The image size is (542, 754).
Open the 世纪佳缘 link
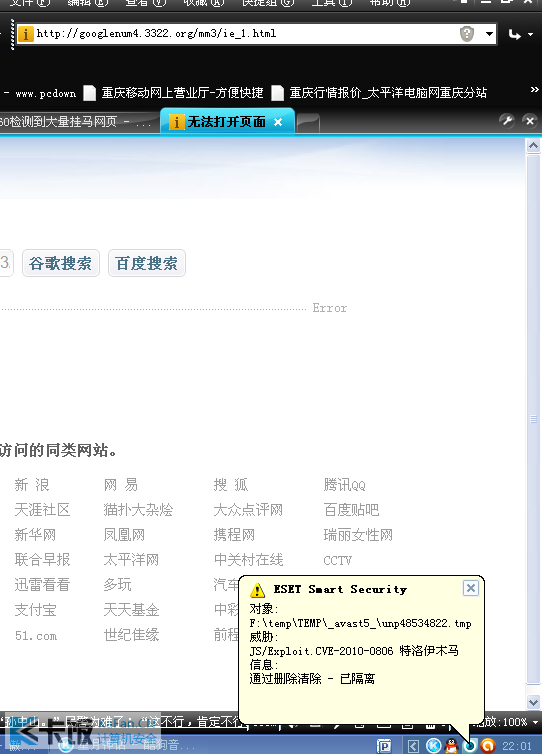coord(131,635)
